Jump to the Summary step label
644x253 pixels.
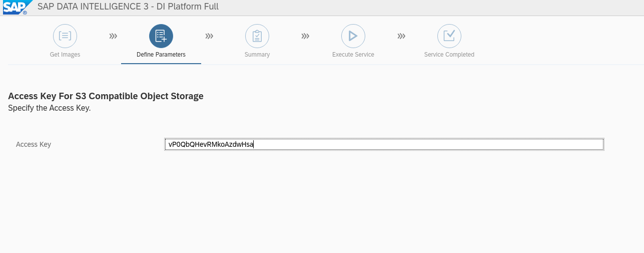coord(257,55)
